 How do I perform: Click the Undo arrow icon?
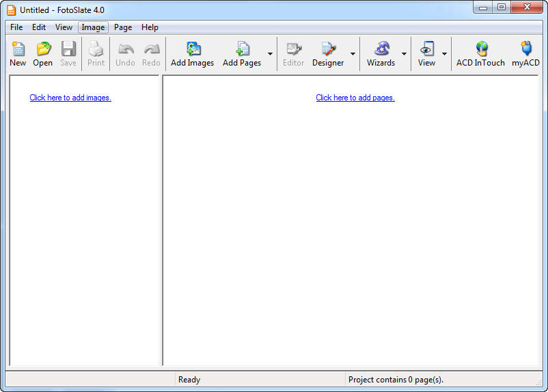tap(126, 49)
